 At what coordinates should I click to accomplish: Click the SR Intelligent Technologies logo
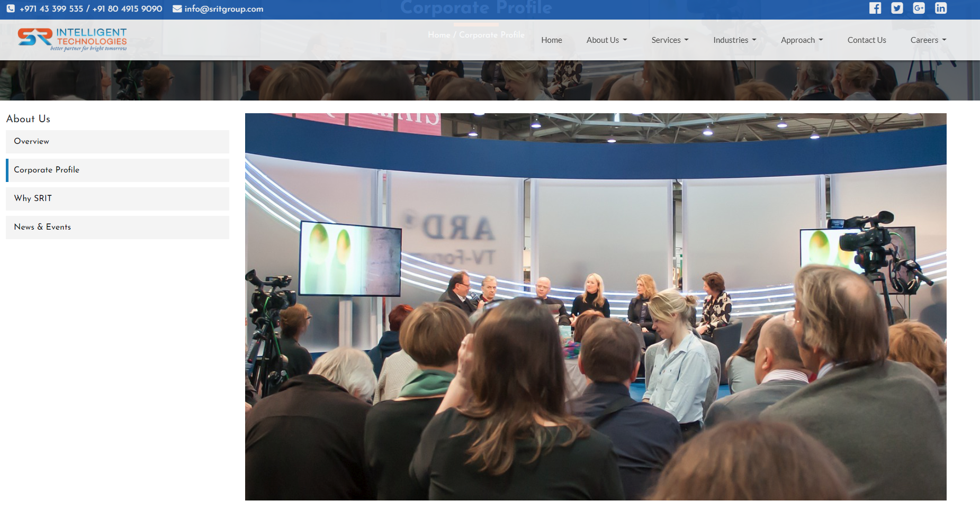[x=72, y=39]
